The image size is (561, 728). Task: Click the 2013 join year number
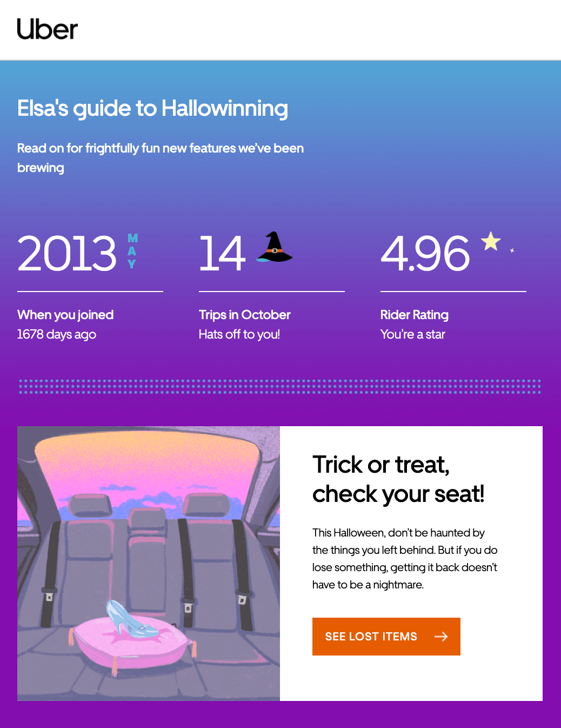pos(67,253)
